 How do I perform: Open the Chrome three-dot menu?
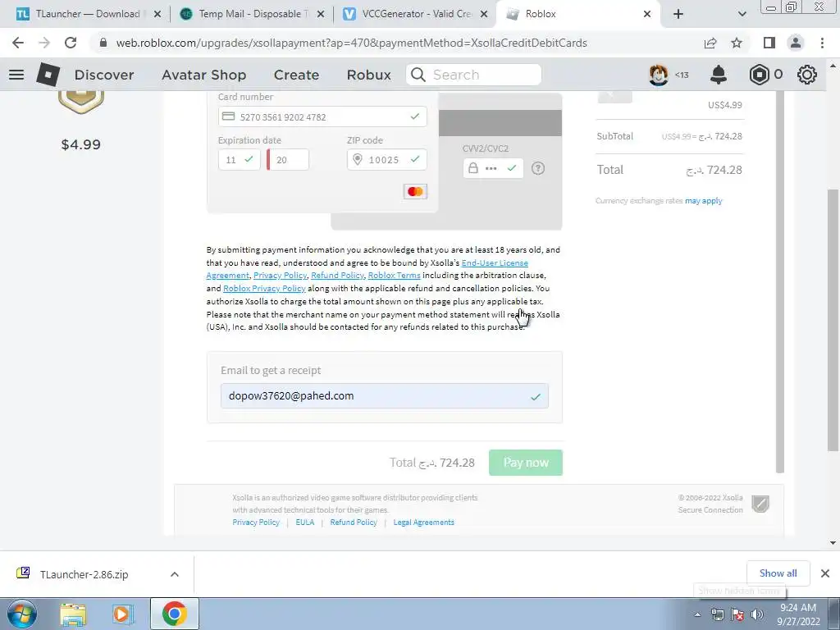point(822,43)
